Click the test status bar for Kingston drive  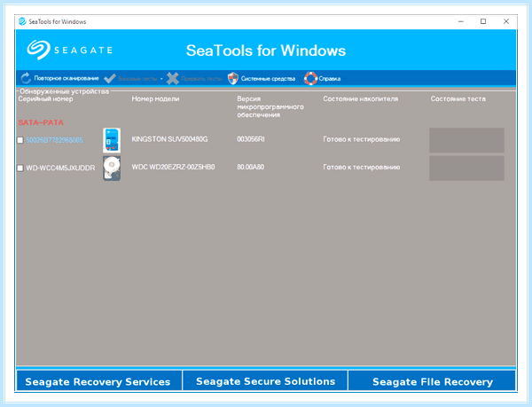[x=466, y=140]
